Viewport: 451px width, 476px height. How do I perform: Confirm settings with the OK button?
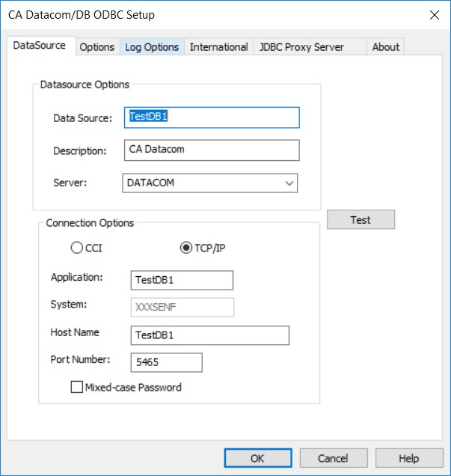pyautogui.click(x=257, y=458)
